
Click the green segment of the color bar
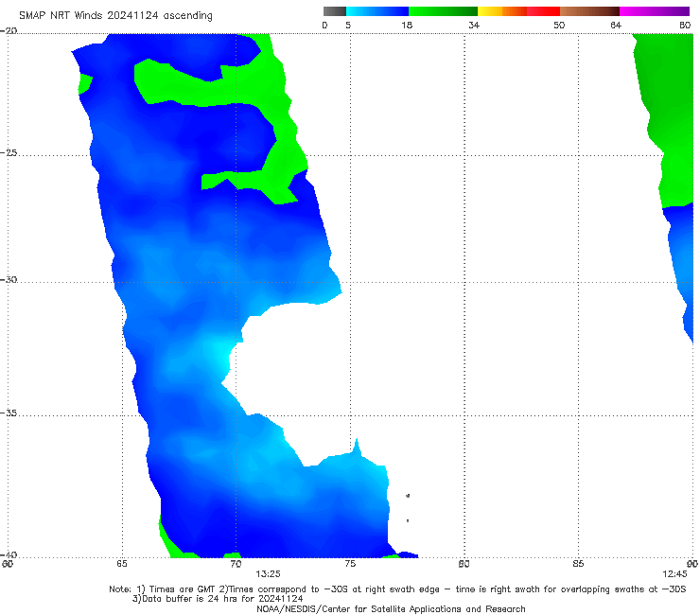tap(443, 11)
